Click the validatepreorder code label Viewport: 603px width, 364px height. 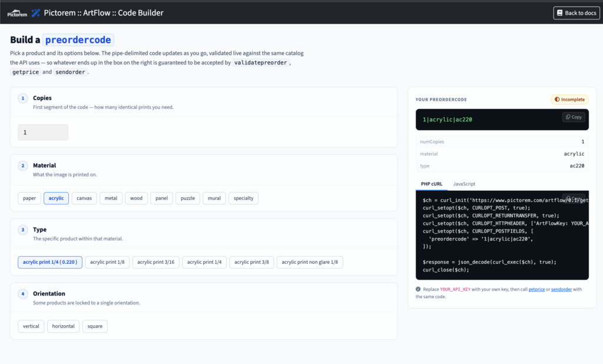pos(260,62)
